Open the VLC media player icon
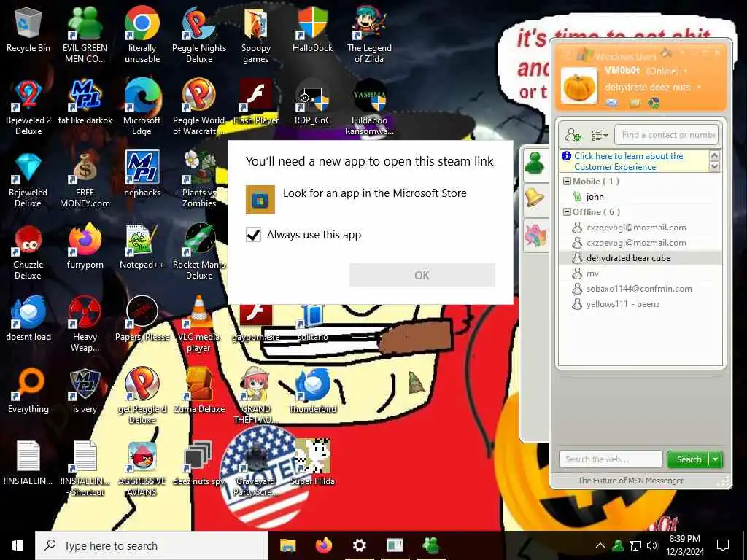 [x=198, y=324]
